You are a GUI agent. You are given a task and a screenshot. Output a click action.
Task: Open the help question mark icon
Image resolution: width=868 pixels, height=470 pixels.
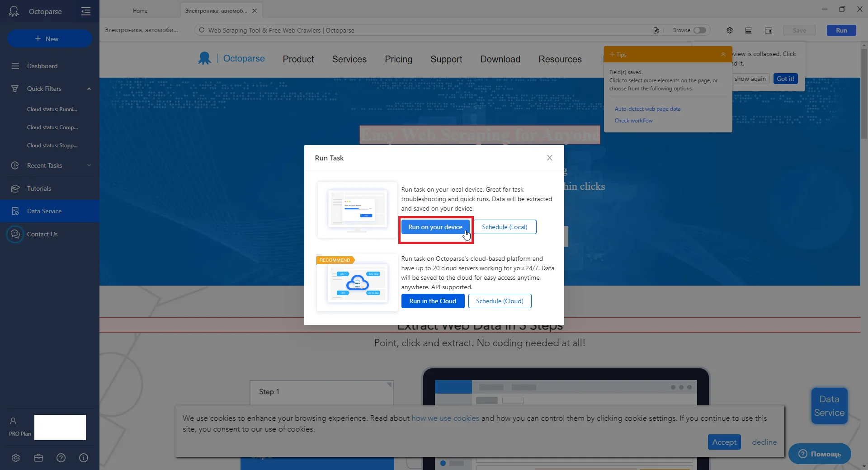(61, 458)
